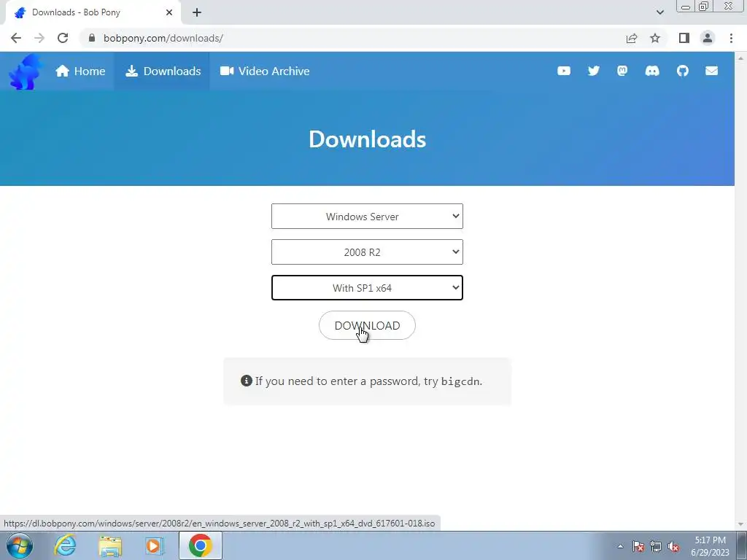747x560 pixels.
Task: Open tab search chevron
Action: pos(659,12)
